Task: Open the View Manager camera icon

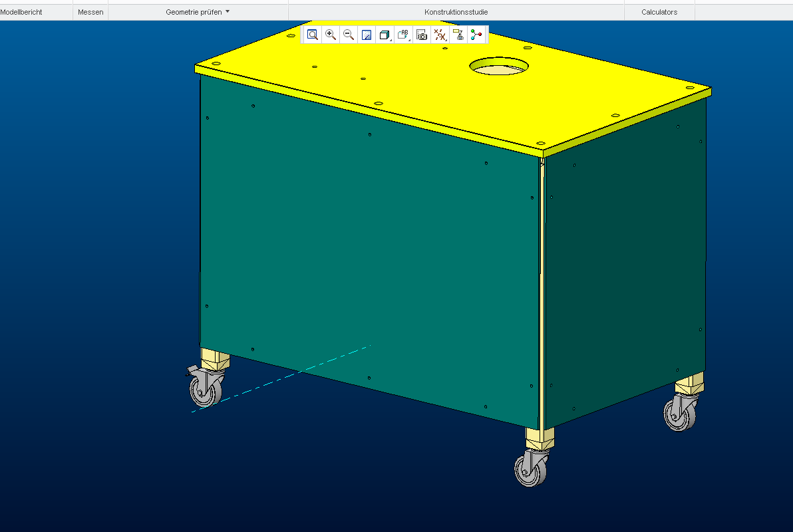Action: click(x=422, y=35)
